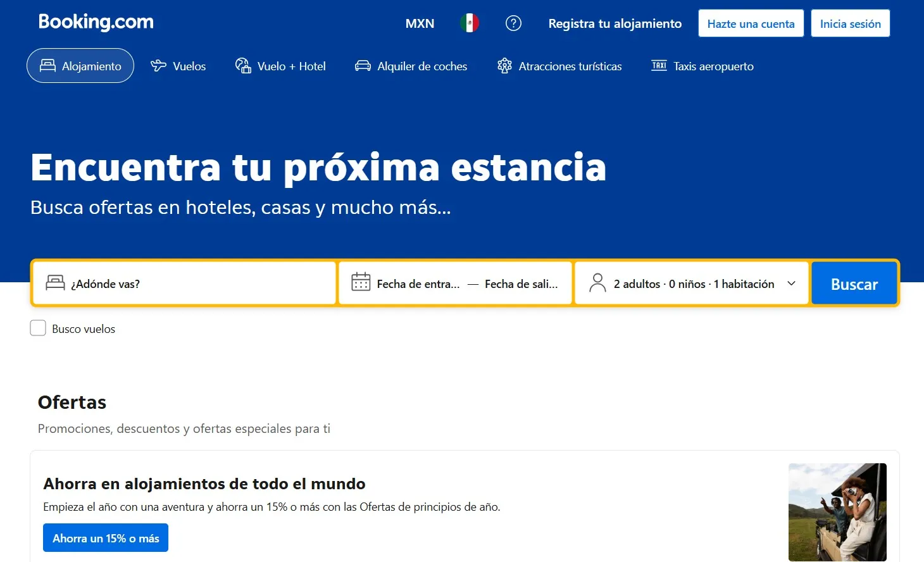Click the taxi icon for Taxis aeropuerto

coord(659,65)
